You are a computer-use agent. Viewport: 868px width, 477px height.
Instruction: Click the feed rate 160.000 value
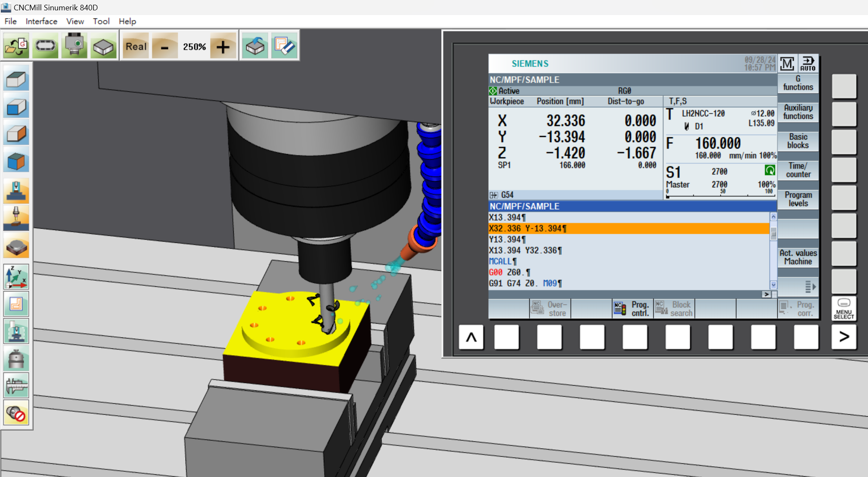tap(718, 143)
